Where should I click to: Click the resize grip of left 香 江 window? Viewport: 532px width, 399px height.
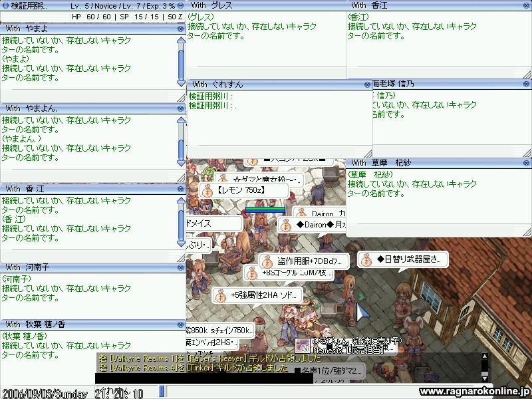[180, 257]
